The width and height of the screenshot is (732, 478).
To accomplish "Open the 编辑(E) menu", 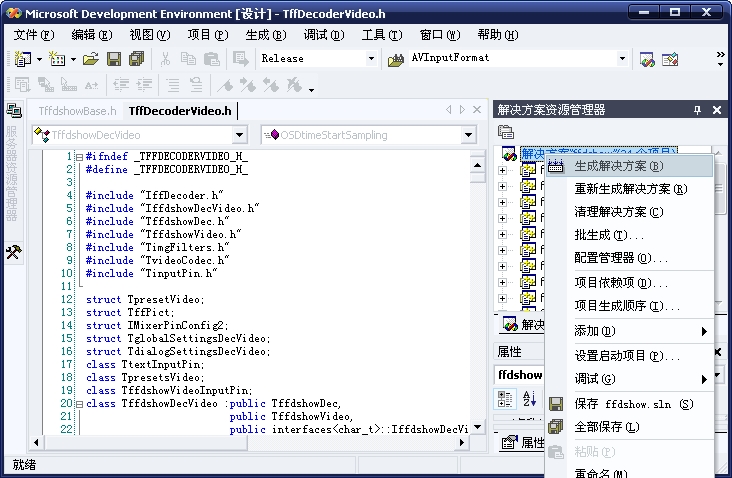I will [x=92, y=35].
